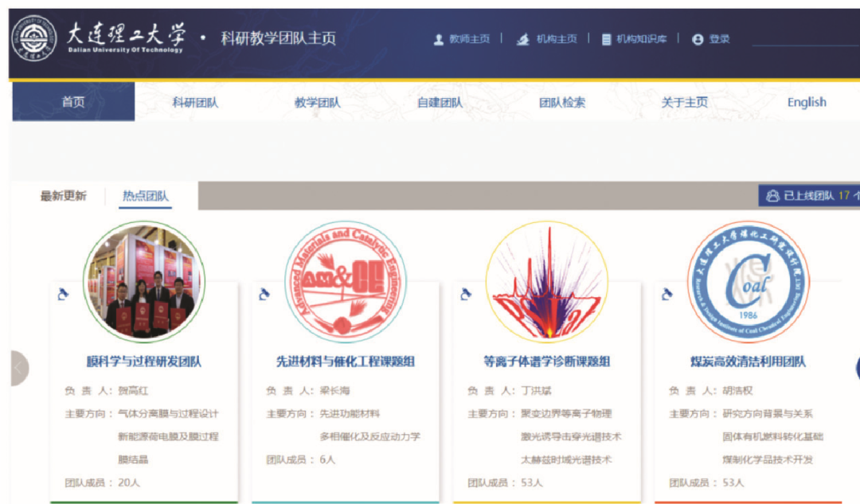Click the 机构主页 icon in header

click(523, 39)
